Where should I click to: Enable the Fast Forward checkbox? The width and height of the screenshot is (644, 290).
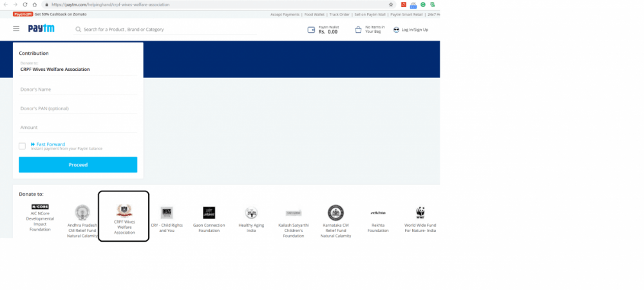point(23,146)
